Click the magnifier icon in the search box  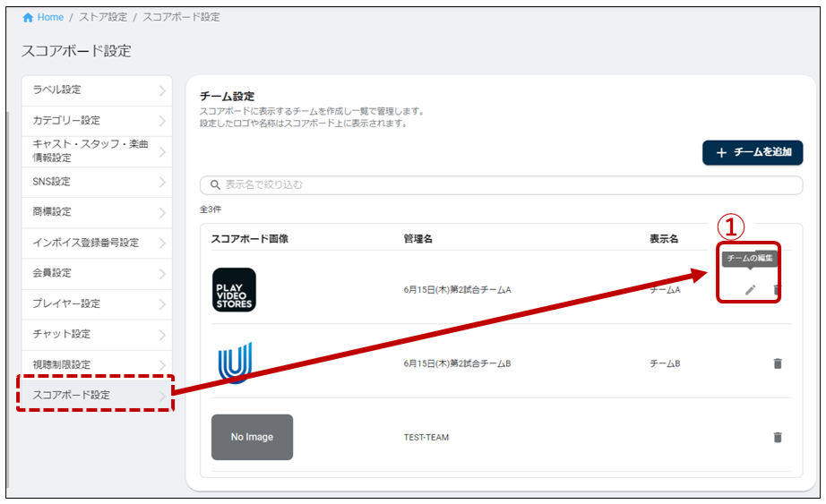click(x=215, y=184)
